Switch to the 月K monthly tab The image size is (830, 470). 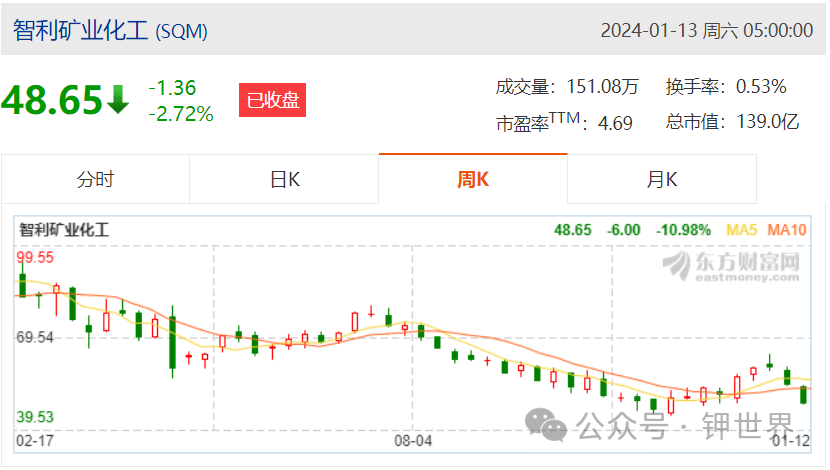[x=662, y=179]
